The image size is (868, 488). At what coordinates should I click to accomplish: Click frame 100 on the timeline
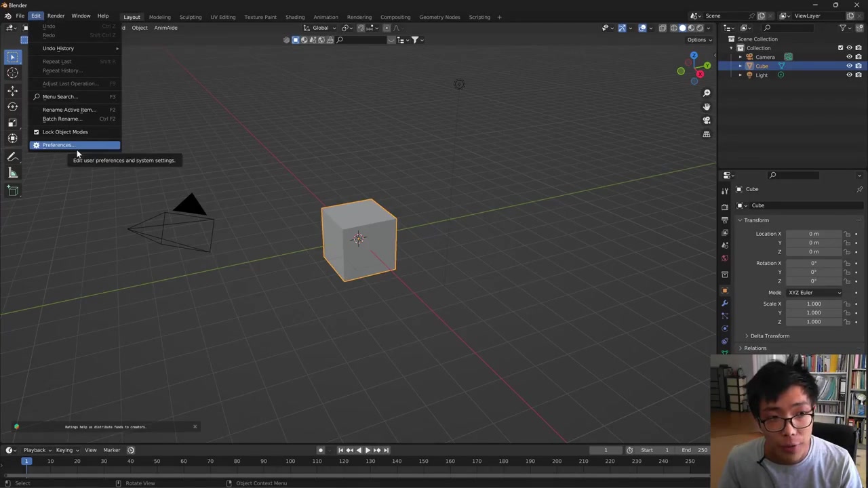290,462
